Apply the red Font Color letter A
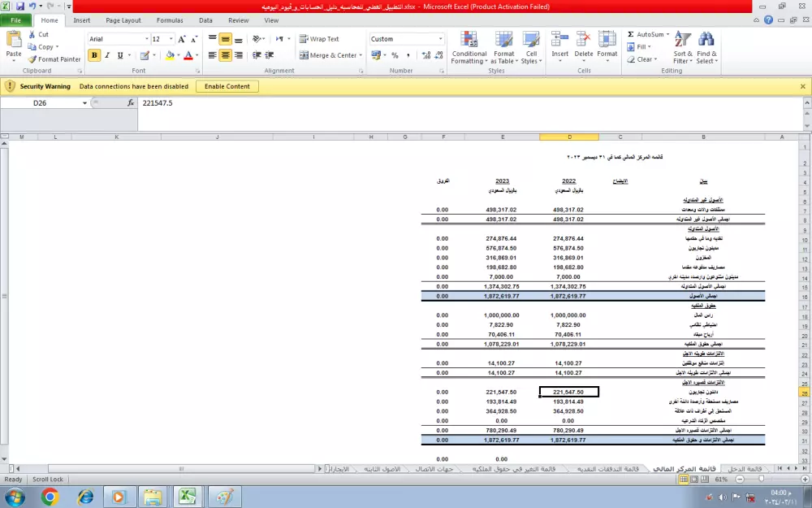This screenshot has width=812, height=508. click(188, 55)
